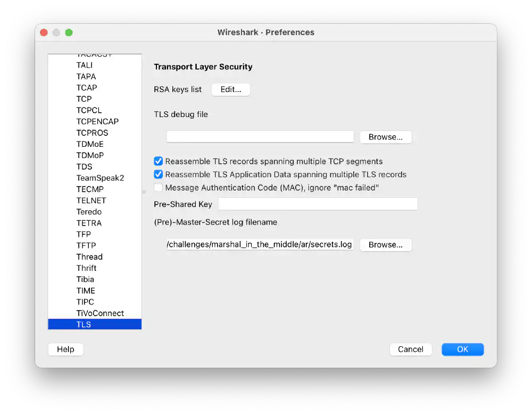Browse for a TLS debug file
Viewport: 532px width, 414px height.
tap(386, 137)
